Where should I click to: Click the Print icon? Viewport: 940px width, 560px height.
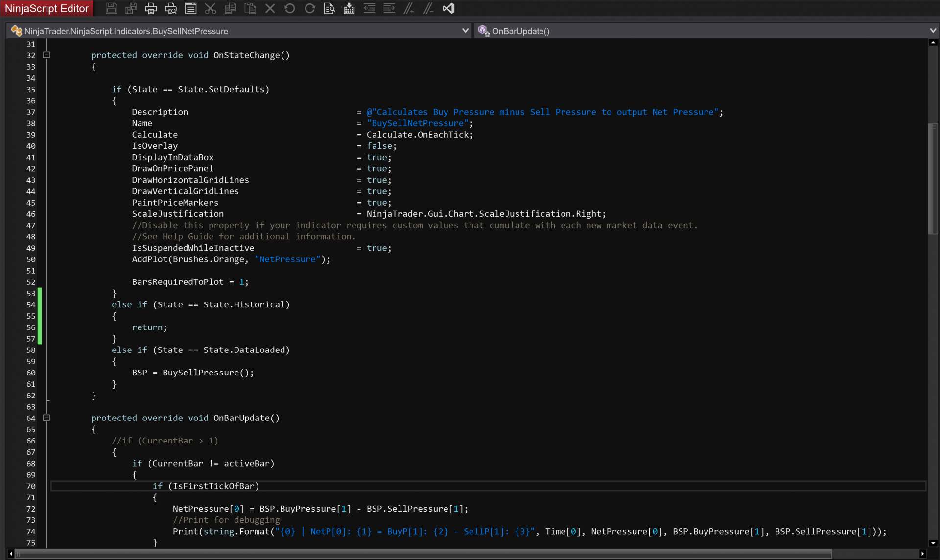pos(151,8)
